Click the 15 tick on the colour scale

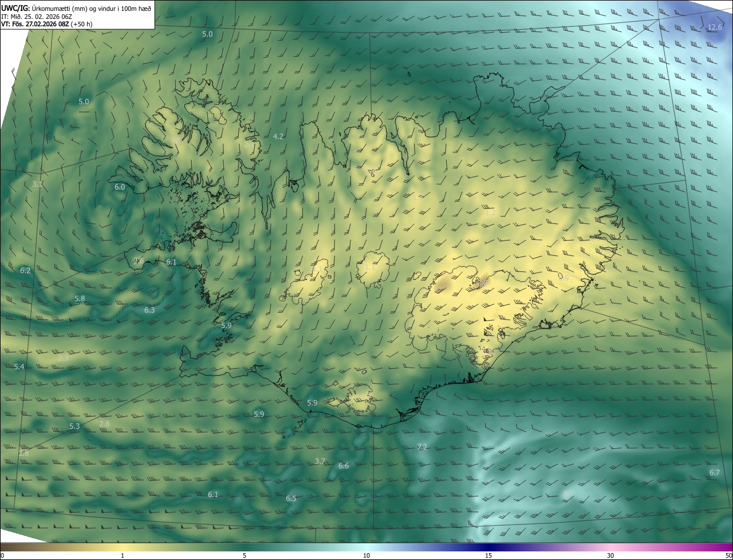[x=488, y=555]
